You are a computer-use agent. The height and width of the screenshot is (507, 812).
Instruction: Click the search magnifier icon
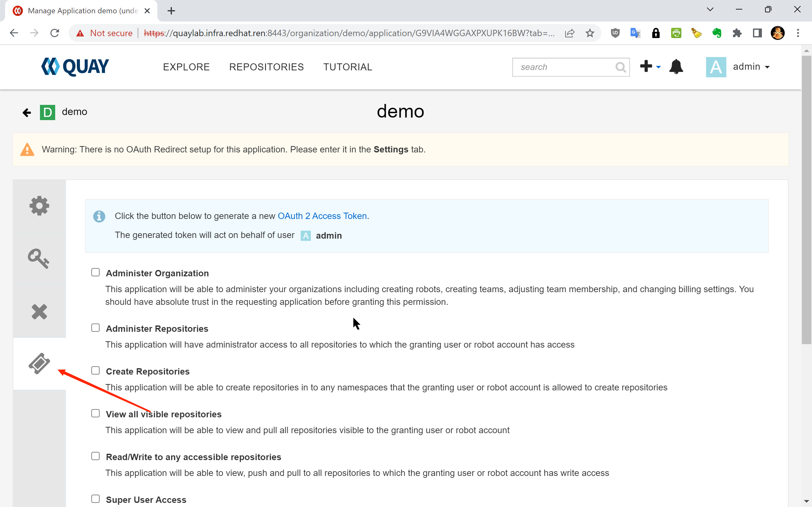(620, 67)
